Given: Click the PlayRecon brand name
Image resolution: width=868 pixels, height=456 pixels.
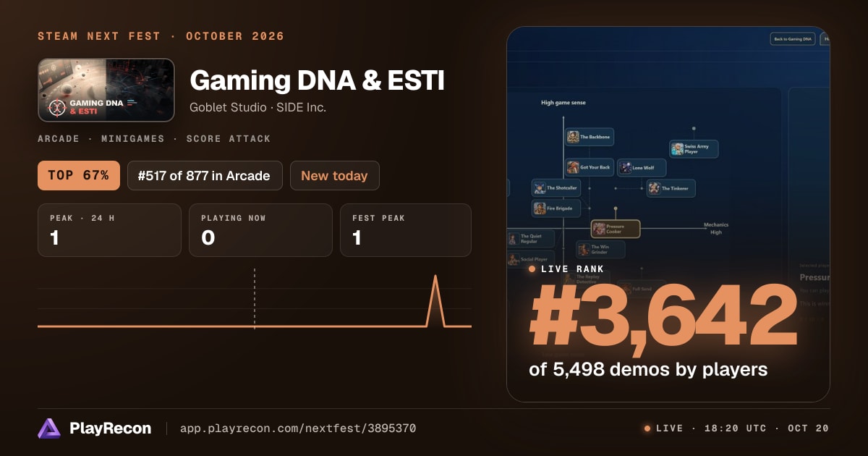Looking at the screenshot, I should pyautogui.click(x=111, y=428).
